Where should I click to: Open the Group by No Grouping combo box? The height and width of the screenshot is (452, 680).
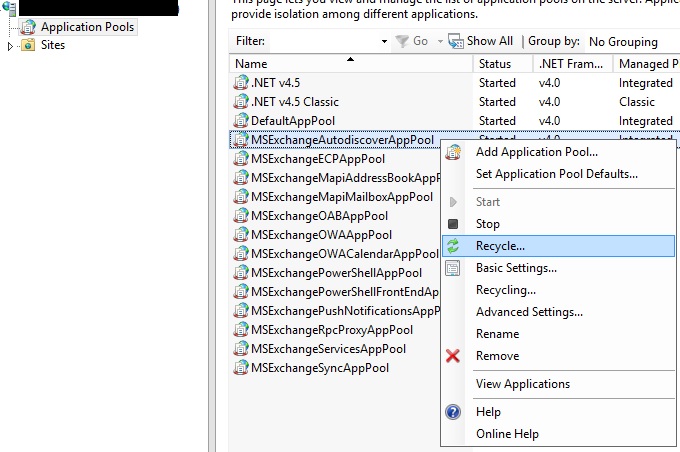632,42
